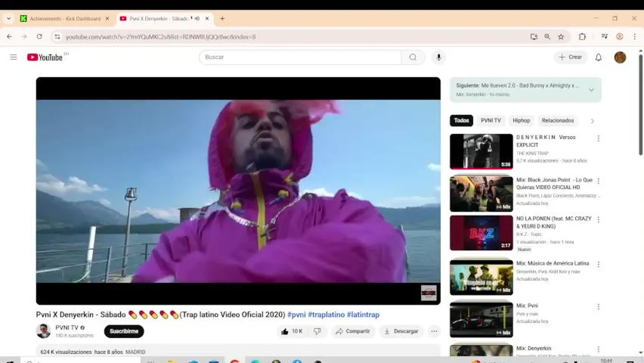
Task: Open options for DENYERKIN Versos video
Action: (598, 138)
